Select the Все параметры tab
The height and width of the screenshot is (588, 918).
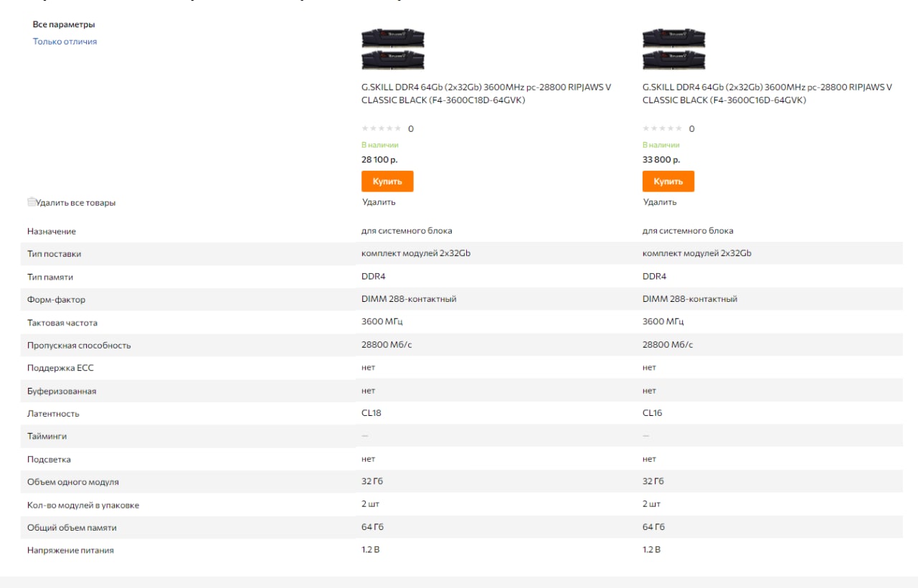coord(64,24)
